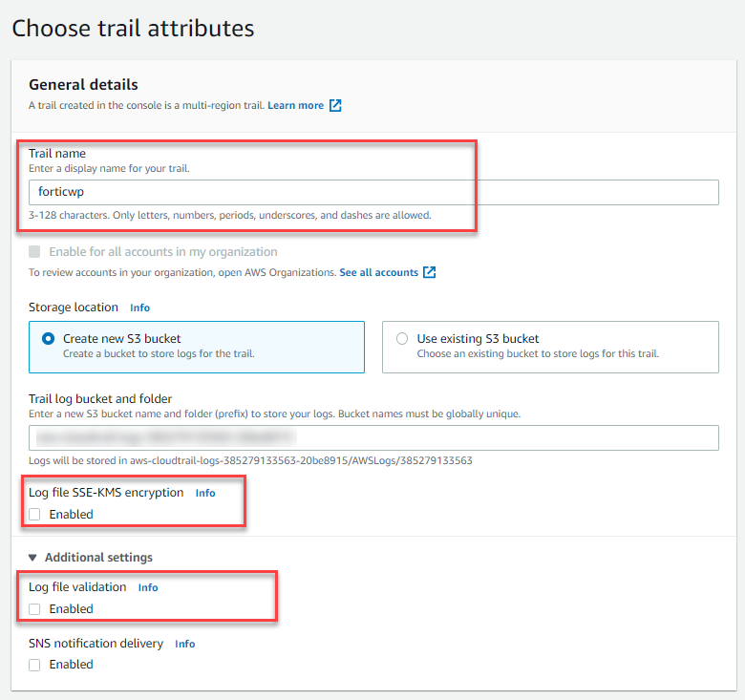Open Info for SNS notification delivery

(184, 644)
